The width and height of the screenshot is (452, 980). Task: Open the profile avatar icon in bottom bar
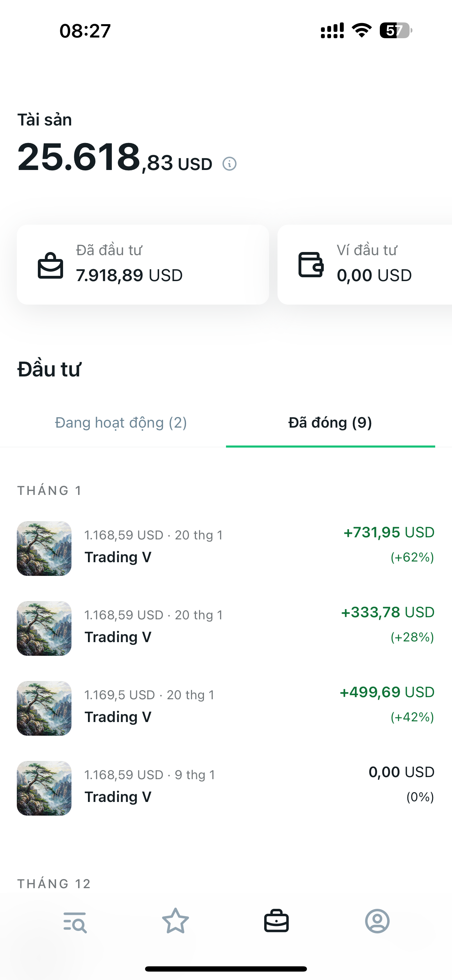point(377,921)
